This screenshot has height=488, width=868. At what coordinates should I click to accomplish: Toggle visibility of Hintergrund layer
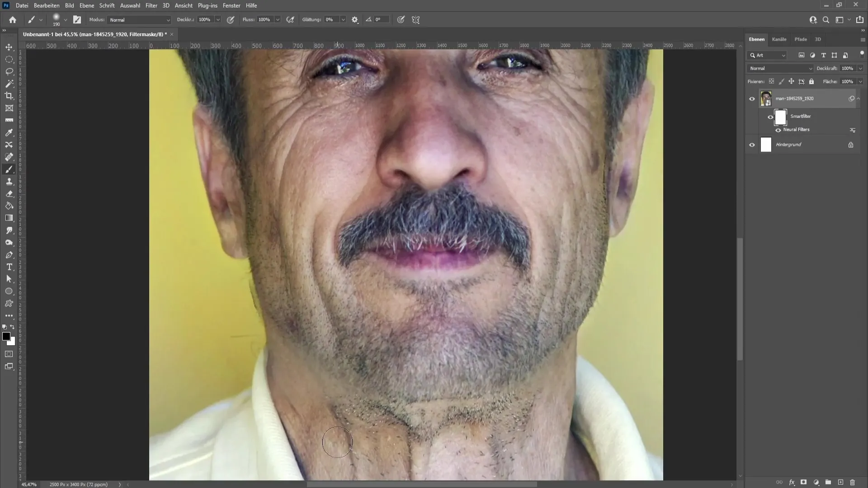(752, 145)
